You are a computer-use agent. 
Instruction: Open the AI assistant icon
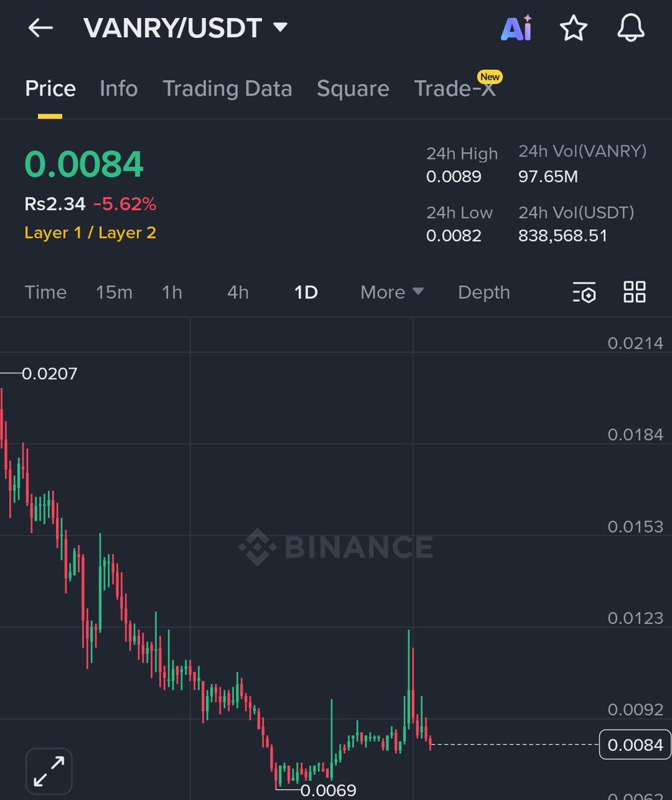[517, 28]
